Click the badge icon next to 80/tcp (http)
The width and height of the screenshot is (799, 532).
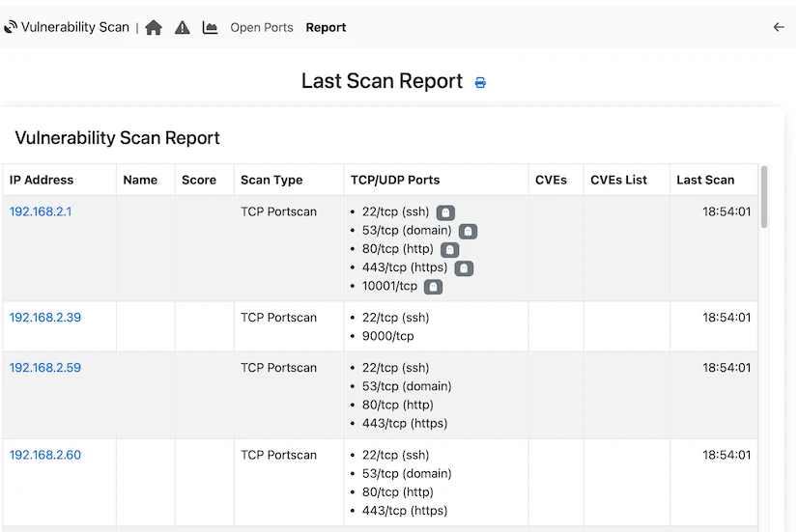pyautogui.click(x=449, y=250)
